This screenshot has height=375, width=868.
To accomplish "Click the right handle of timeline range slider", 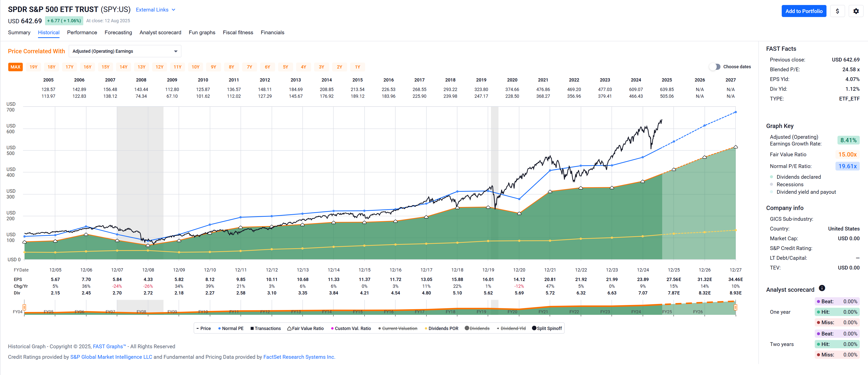I will pyautogui.click(x=735, y=307).
